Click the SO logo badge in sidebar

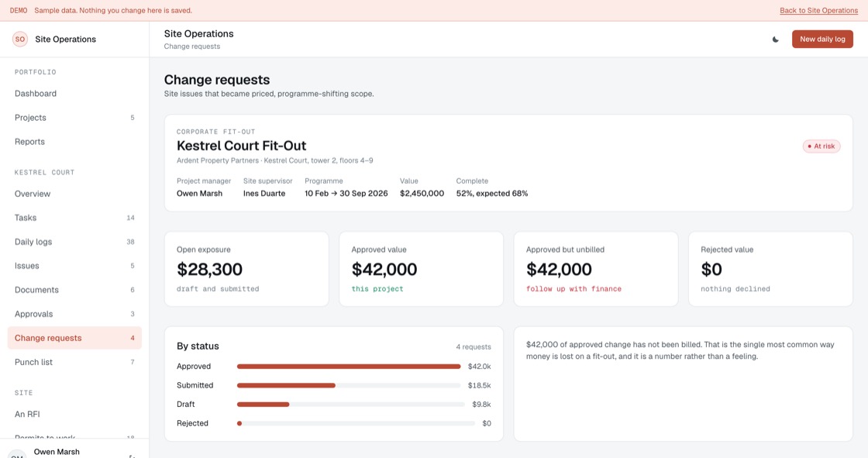click(x=20, y=40)
